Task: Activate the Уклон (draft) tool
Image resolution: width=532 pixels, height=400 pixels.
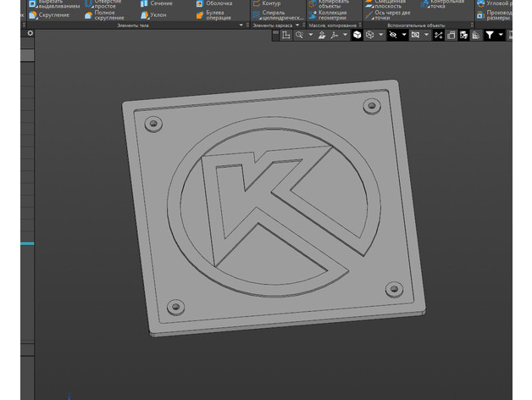Action: pyautogui.click(x=154, y=15)
